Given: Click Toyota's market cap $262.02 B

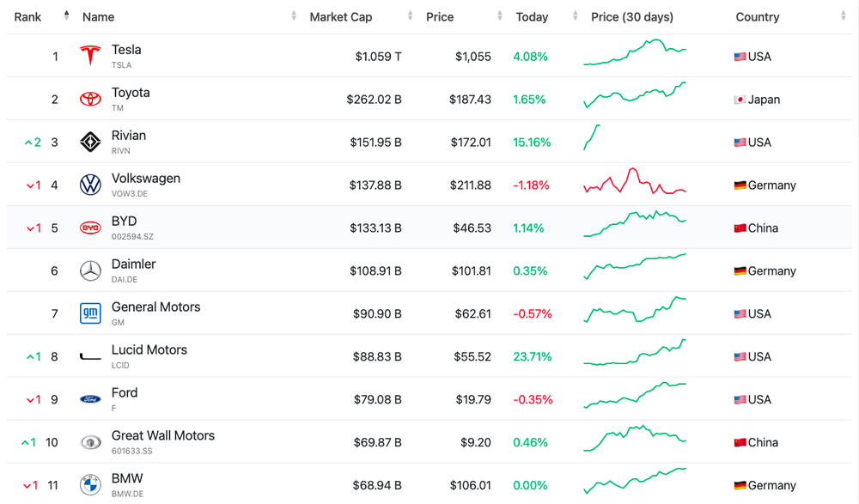Looking at the screenshot, I should [x=375, y=99].
